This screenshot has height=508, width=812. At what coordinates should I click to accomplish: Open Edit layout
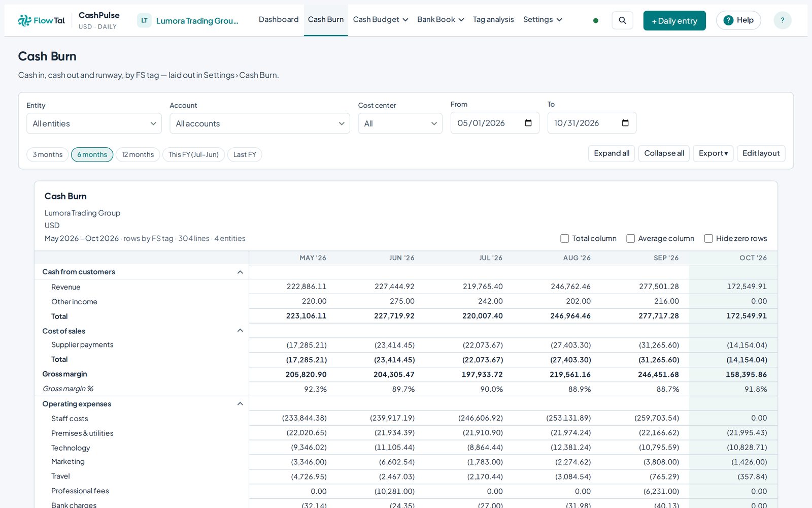(x=761, y=153)
